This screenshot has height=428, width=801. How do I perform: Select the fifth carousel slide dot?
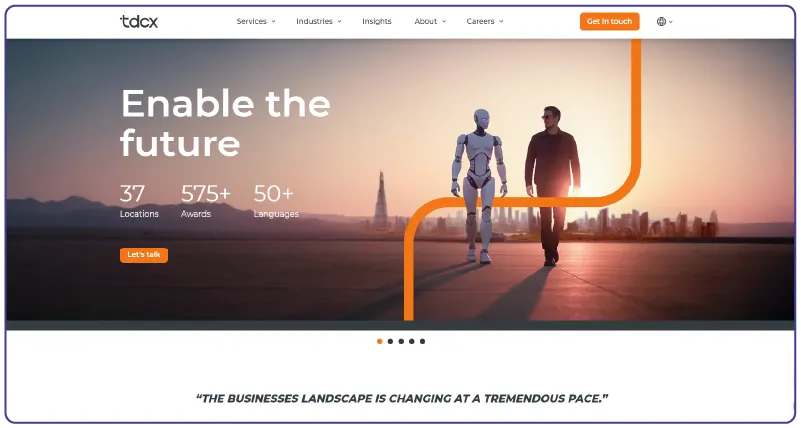pyautogui.click(x=422, y=341)
